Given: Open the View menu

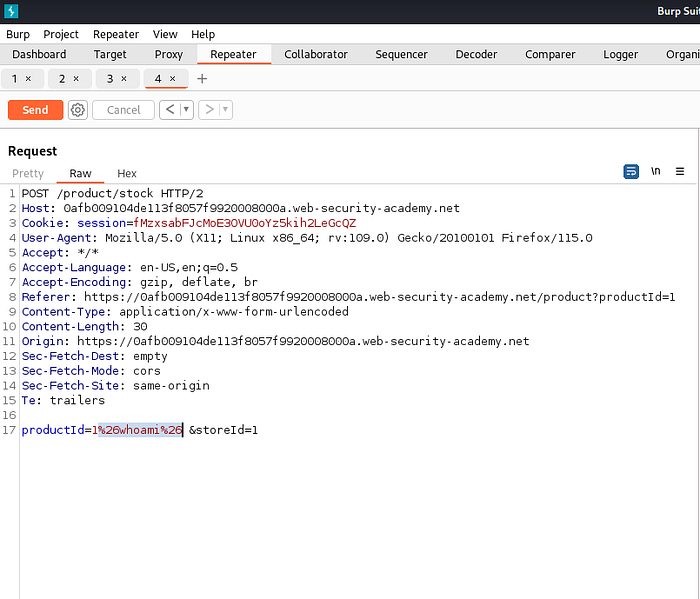Looking at the screenshot, I should point(165,34).
